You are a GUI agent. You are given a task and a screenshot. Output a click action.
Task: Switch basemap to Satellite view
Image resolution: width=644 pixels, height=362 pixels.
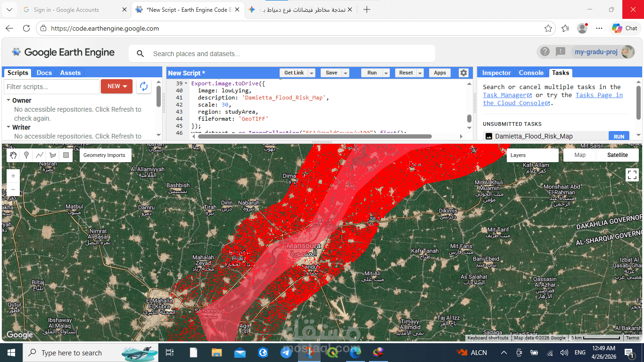618,155
